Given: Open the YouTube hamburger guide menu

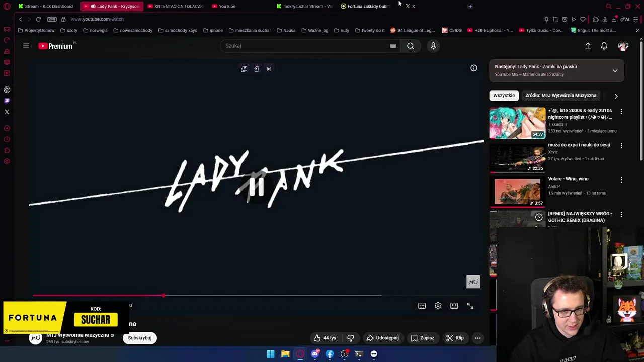Looking at the screenshot, I should click(26, 46).
